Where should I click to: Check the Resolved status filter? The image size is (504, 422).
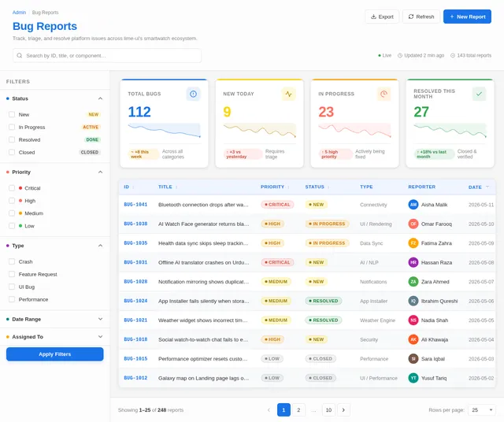coord(12,139)
